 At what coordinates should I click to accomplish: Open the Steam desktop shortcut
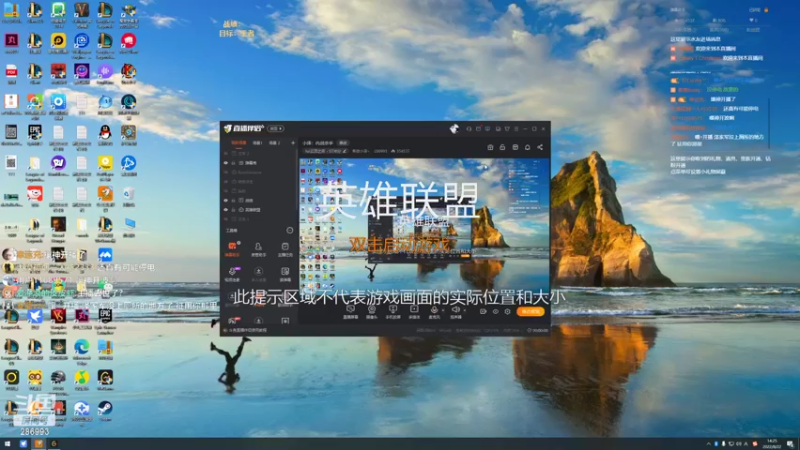coord(105,411)
